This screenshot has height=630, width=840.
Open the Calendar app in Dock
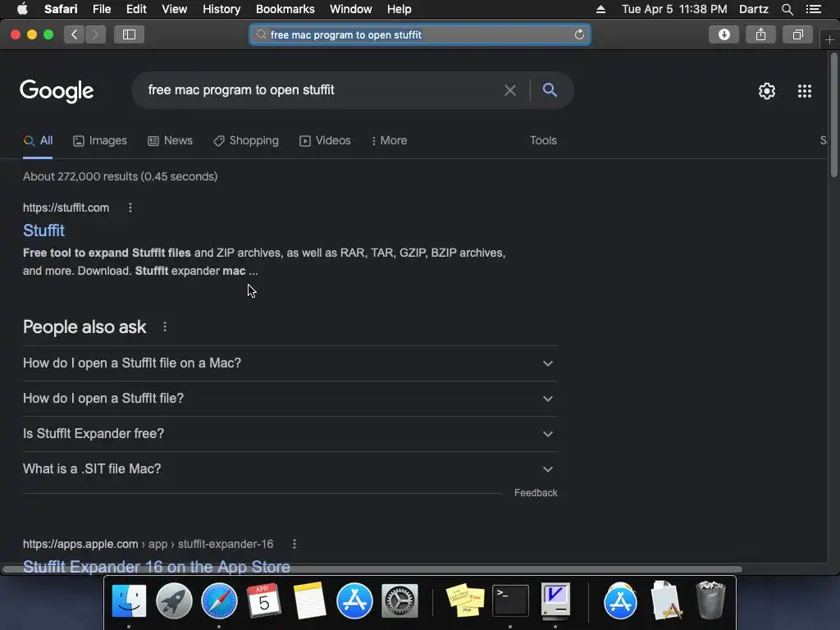pos(263,600)
